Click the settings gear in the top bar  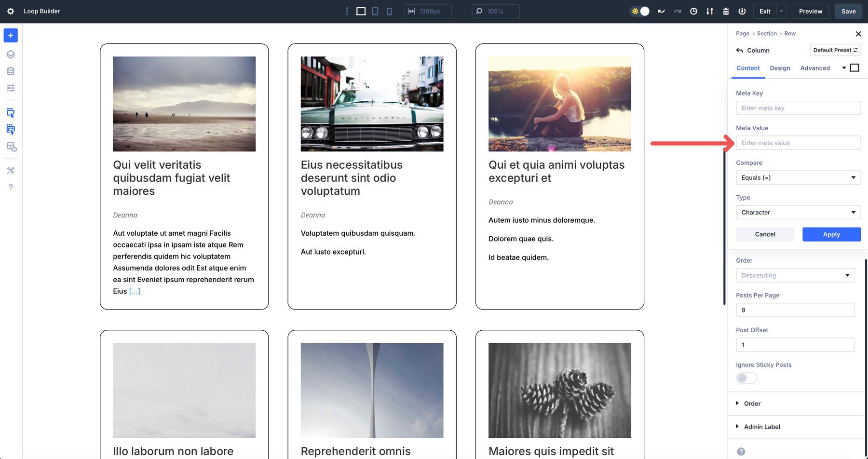11,11
